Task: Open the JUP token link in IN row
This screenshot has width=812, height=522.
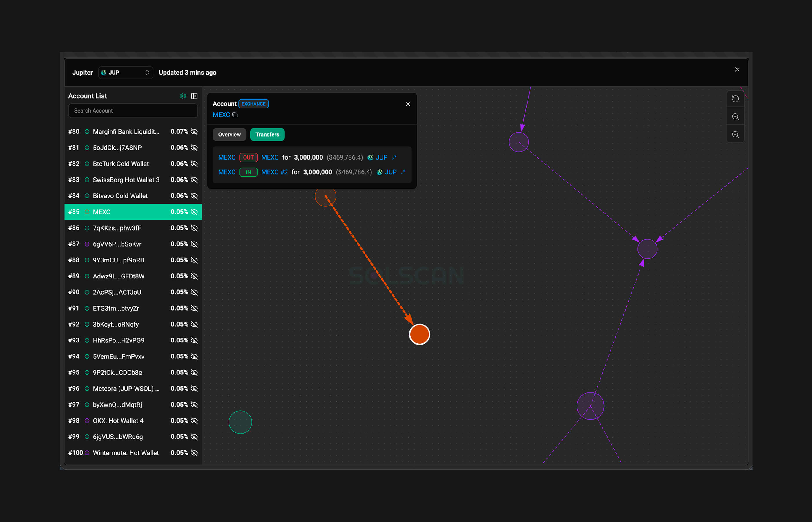Action: click(x=391, y=172)
